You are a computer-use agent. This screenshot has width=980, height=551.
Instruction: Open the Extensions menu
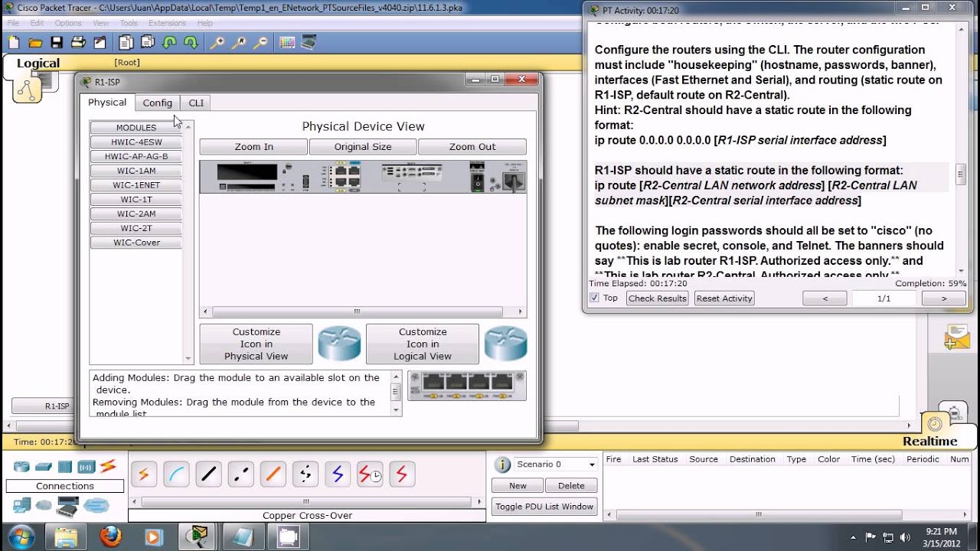coord(167,23)
